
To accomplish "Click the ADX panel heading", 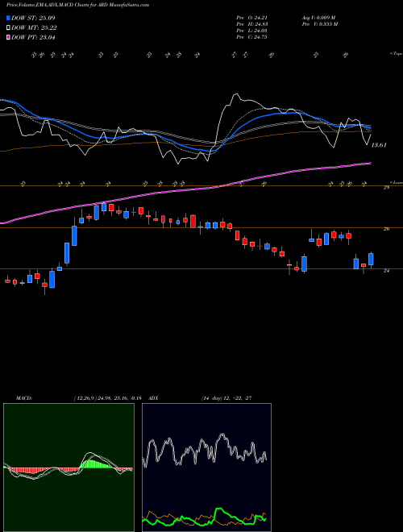I will click(154, 398).
